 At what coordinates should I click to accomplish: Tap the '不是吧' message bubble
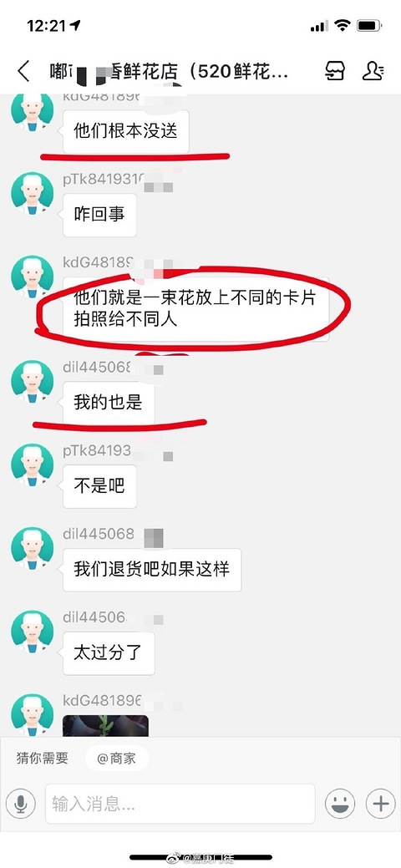[x=99, y=486]
